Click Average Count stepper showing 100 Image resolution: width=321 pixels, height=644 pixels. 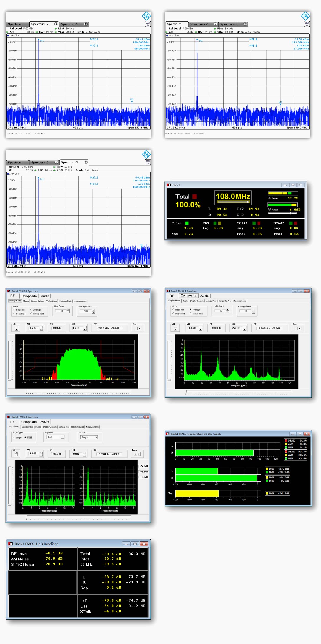point(93,311)
